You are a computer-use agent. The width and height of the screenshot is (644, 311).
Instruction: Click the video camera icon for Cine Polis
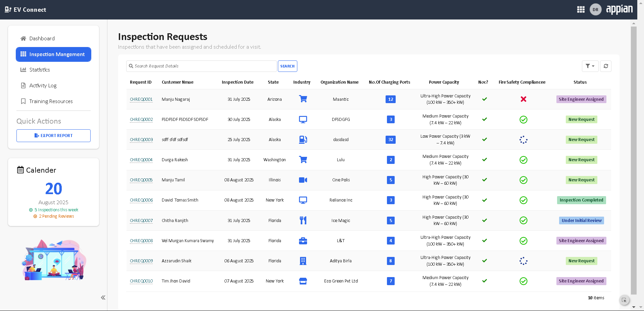[x=303, y=180]
